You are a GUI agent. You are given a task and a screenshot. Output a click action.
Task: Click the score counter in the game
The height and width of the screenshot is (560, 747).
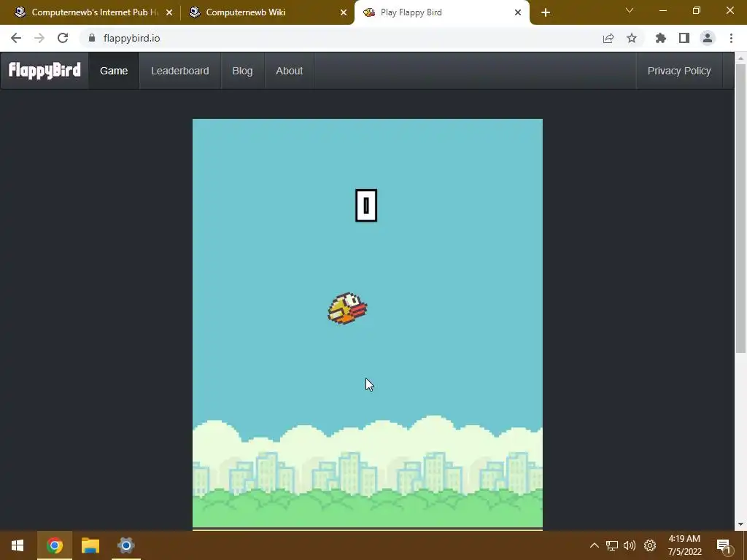coord(366,205)
